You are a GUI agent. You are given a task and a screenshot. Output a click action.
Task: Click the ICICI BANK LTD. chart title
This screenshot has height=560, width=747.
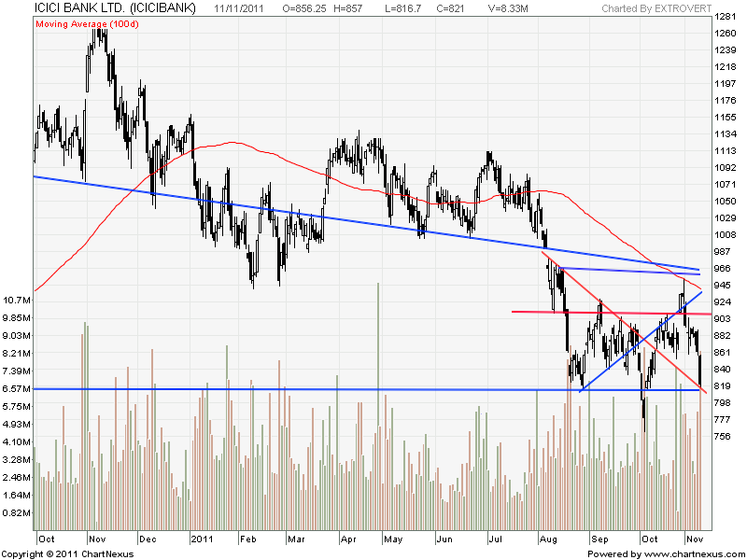[115, 8]
